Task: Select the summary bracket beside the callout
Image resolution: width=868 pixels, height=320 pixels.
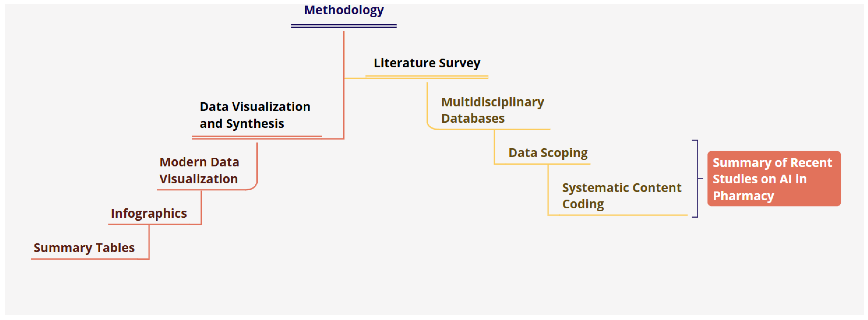Action: point(697,178)
